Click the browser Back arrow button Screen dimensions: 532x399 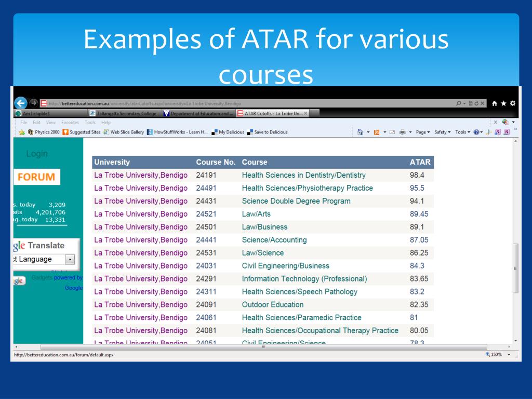(21, 103)
